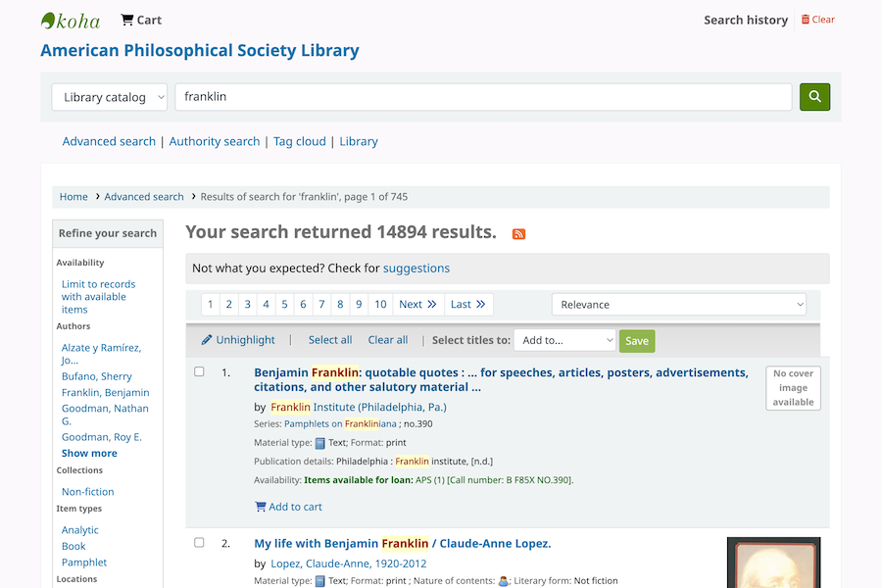Open the RSS feed icon
This screenshot has width=882, height=588.
[x=519, y=234]
